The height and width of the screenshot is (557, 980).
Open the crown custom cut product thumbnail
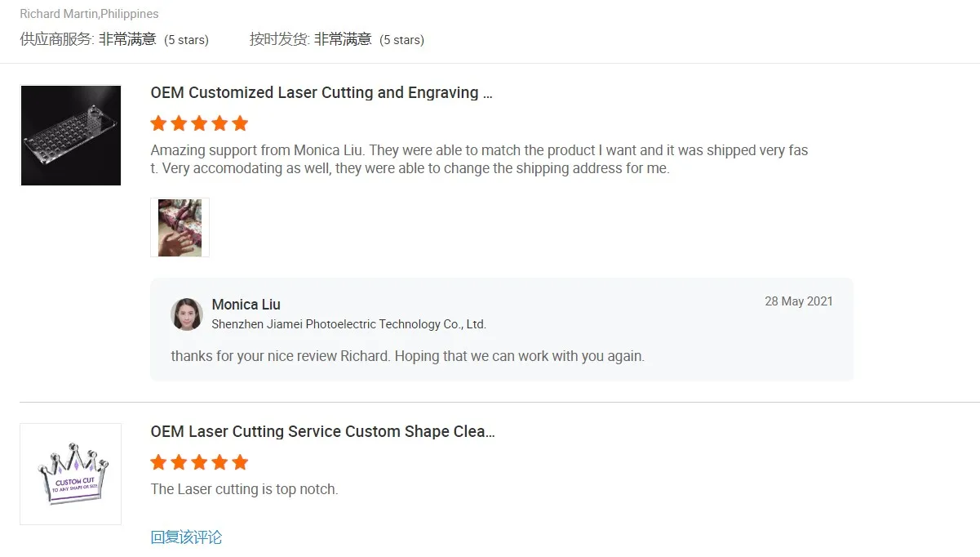click(x=71, y=474)
